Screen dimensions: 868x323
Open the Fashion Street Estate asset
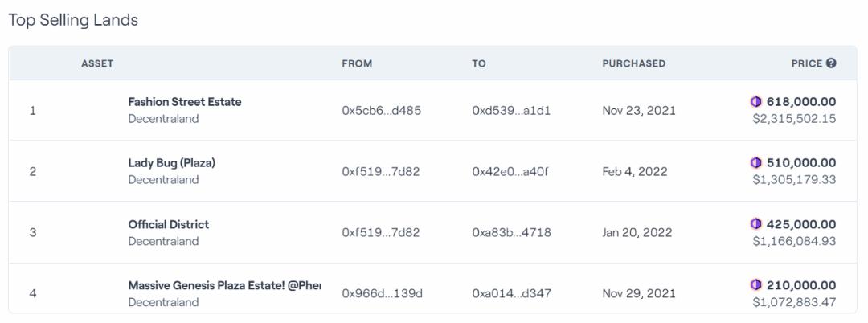coord(184,102)
